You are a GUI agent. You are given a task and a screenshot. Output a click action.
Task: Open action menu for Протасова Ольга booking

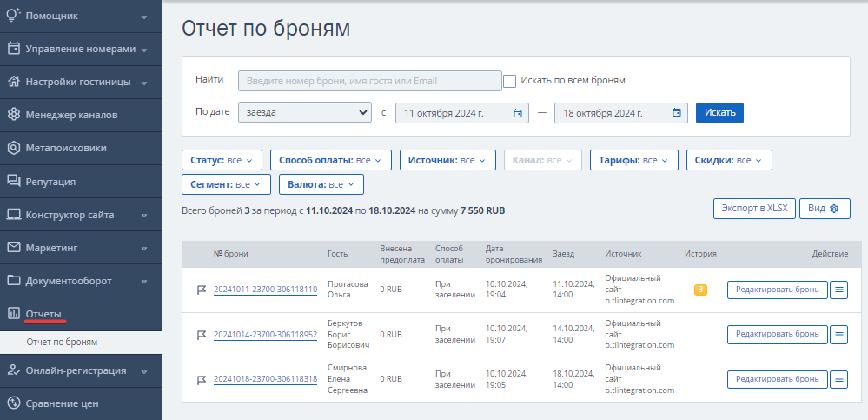click(x=838, y=290)
